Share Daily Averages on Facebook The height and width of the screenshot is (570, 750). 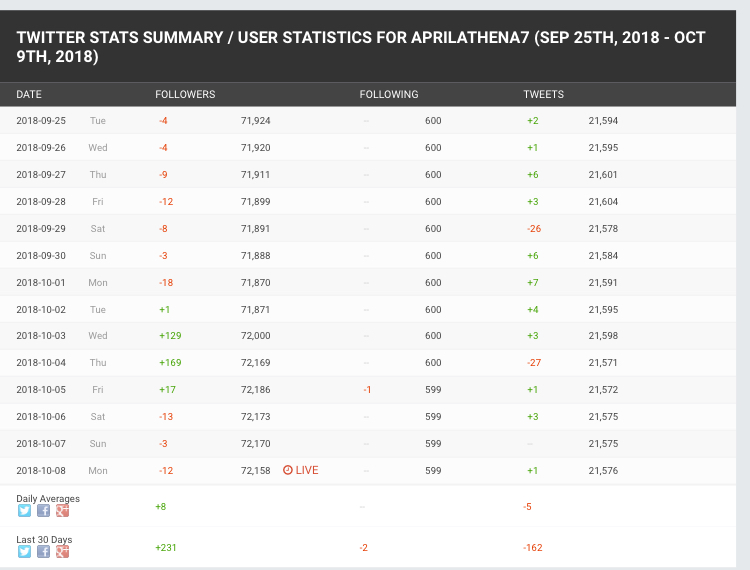(43, 511)
